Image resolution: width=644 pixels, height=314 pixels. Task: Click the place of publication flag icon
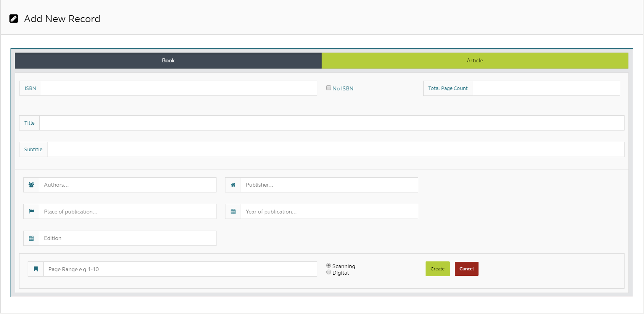point(31,212)
